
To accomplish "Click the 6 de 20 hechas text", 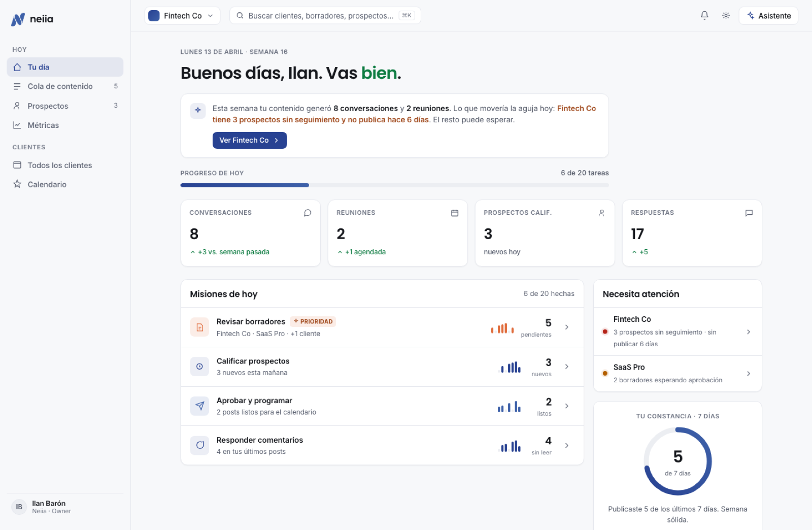I will 549,293.
